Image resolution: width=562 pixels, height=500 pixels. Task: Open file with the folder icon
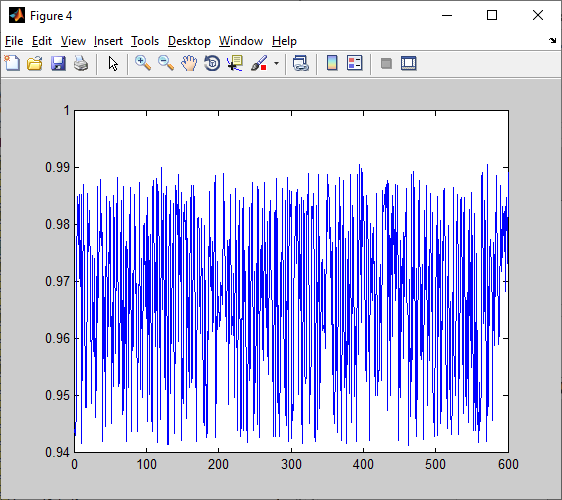tap(35, 63)
